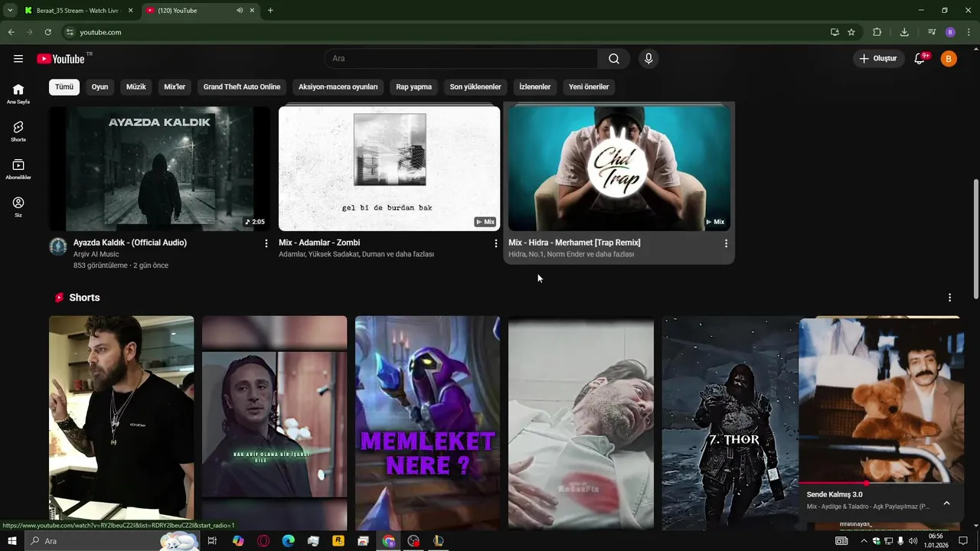Select the Müzik filter chip
Viewport: 980px width, 551px height.
pos(136,86)
